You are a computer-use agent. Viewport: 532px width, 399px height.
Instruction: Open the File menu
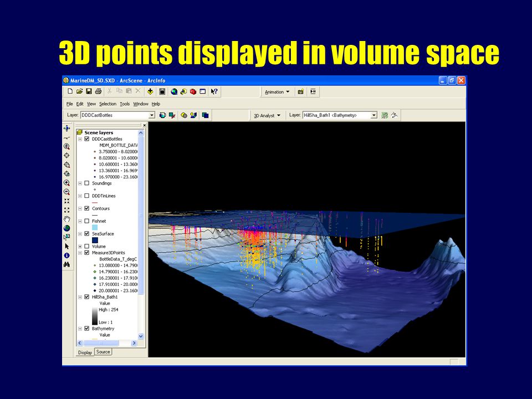click(70, 104)
